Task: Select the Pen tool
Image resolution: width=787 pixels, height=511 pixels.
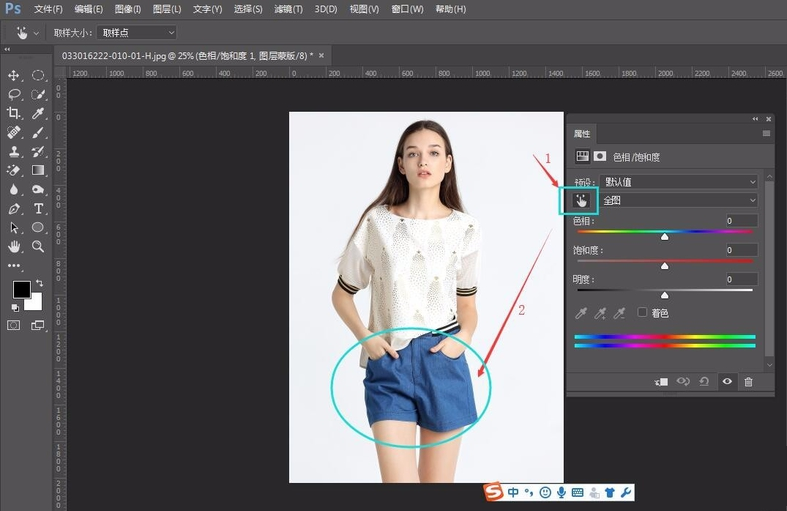Action: point(14,208)
